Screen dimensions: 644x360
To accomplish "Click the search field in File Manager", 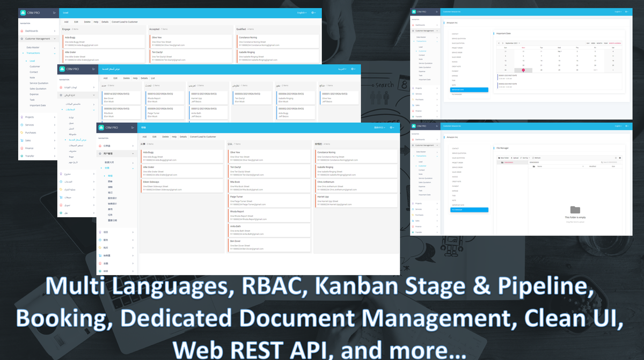I will coord(609,161).
